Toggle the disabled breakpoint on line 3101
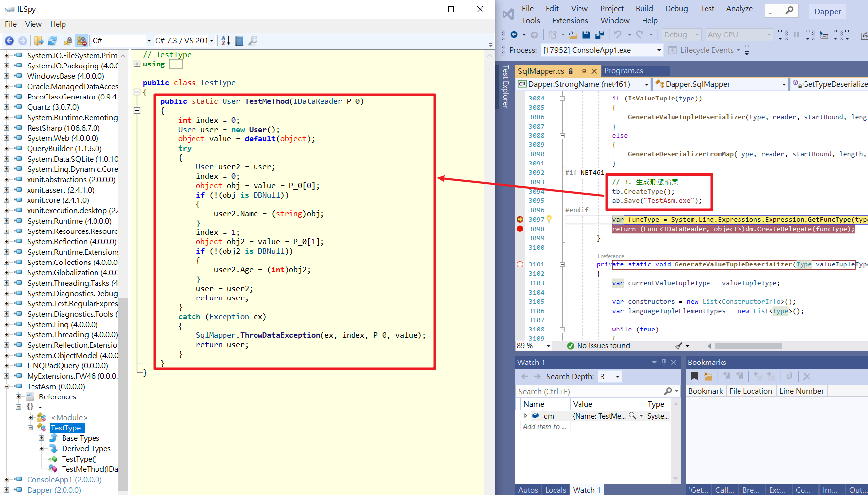The width and height of the screenshot is (868, 495). [x=520, y=264]
